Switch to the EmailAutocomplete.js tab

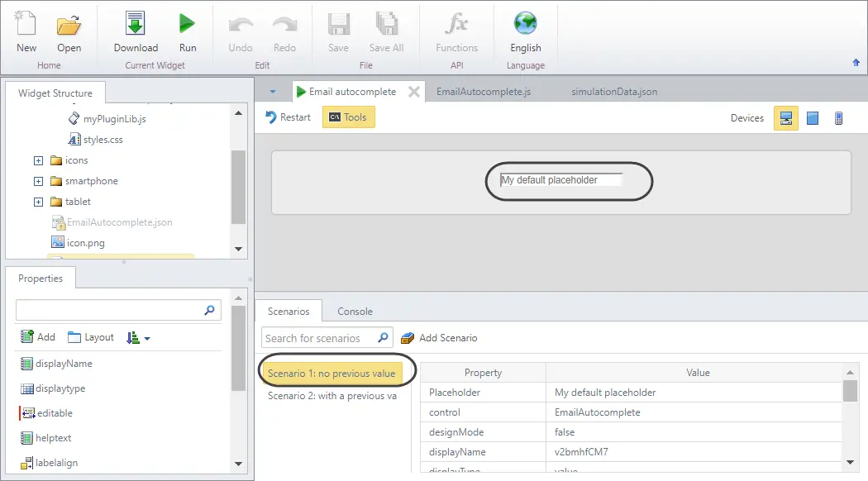484,92
